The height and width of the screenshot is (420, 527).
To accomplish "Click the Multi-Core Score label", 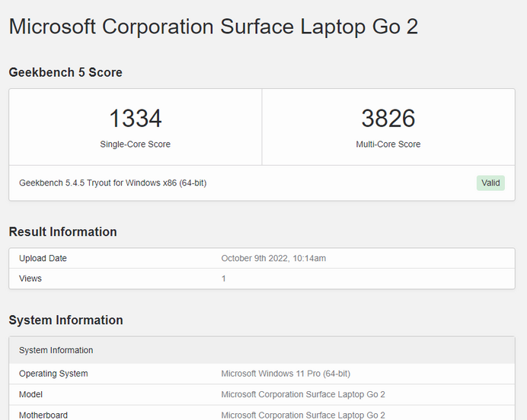I will click(388, 144).
